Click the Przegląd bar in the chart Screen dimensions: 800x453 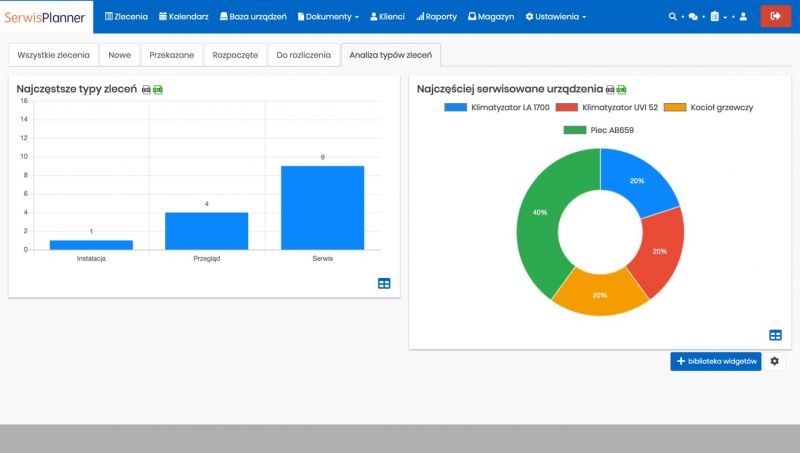(207, 231)
